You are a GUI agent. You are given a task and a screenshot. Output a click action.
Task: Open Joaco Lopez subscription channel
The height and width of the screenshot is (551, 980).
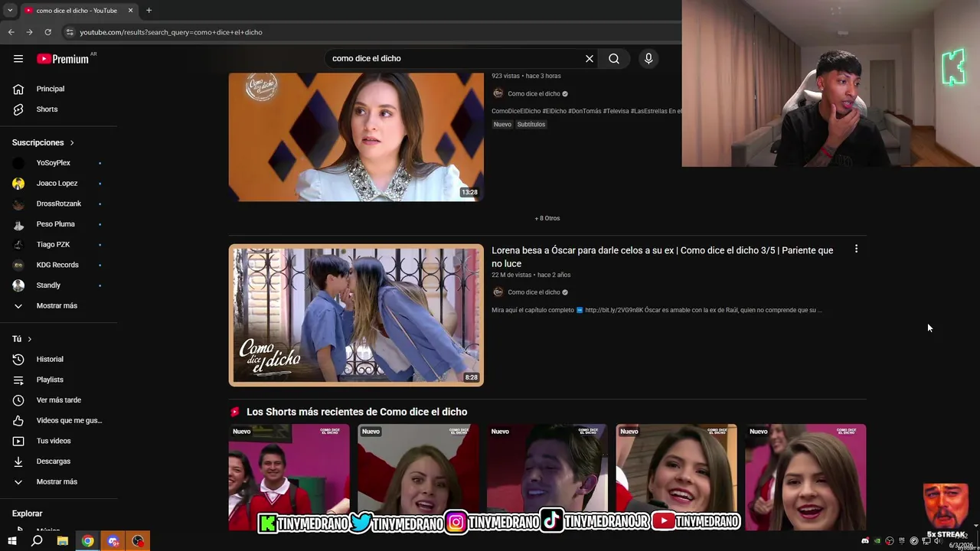pos(57,184)
